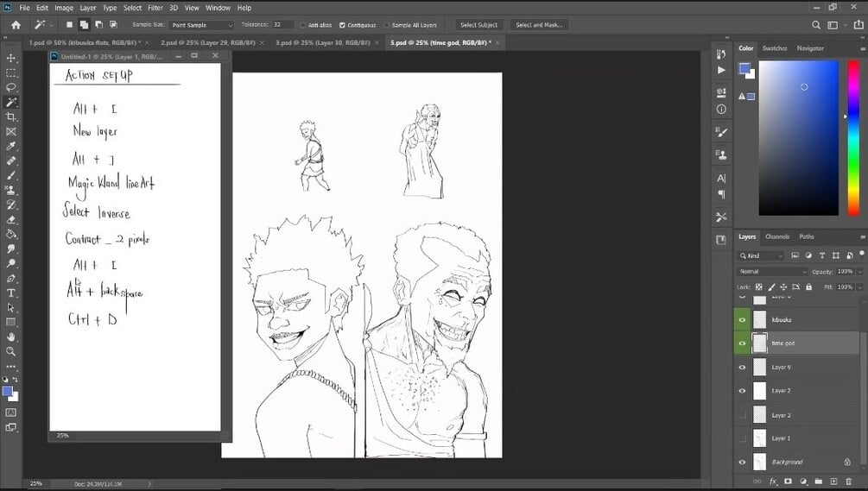This screenshot has height=491, width=868.
Task: Select the Crop tool
Action: [10, 116]
